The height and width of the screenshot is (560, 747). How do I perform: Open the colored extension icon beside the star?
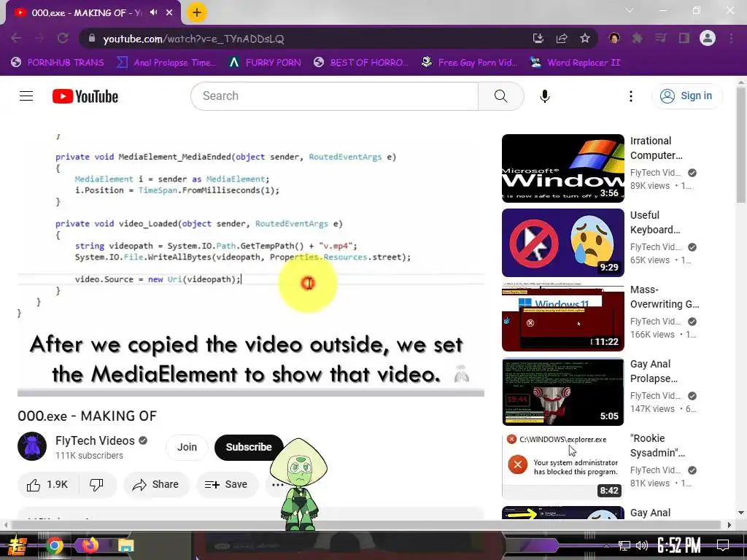coord(614,38)
